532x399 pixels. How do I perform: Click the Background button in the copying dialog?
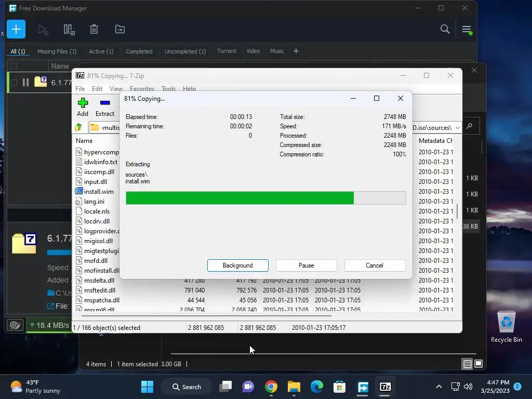tap(238, 265)
